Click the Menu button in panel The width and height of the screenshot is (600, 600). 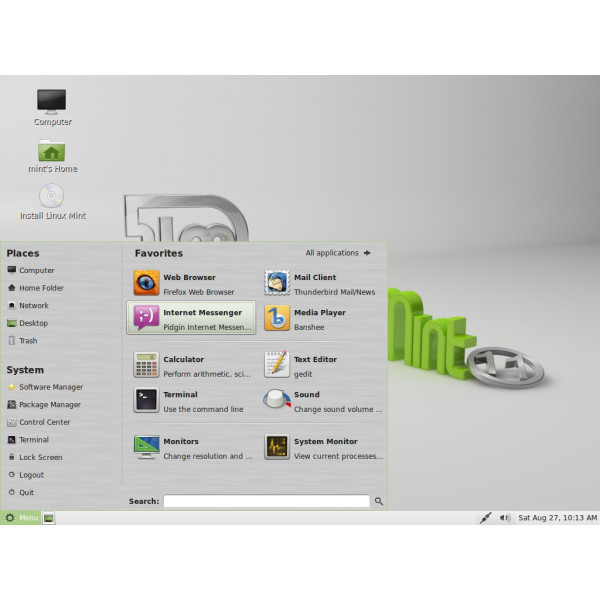[22, 518]
